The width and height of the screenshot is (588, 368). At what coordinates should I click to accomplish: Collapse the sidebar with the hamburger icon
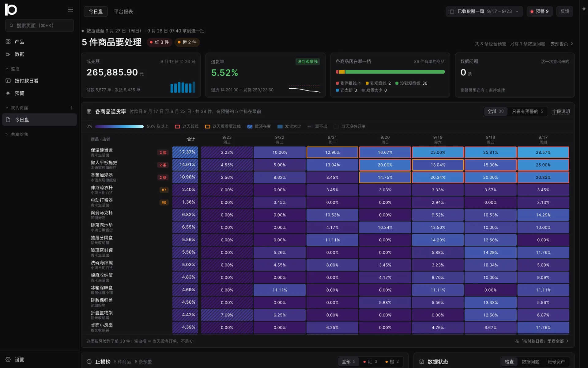(70, 10)
